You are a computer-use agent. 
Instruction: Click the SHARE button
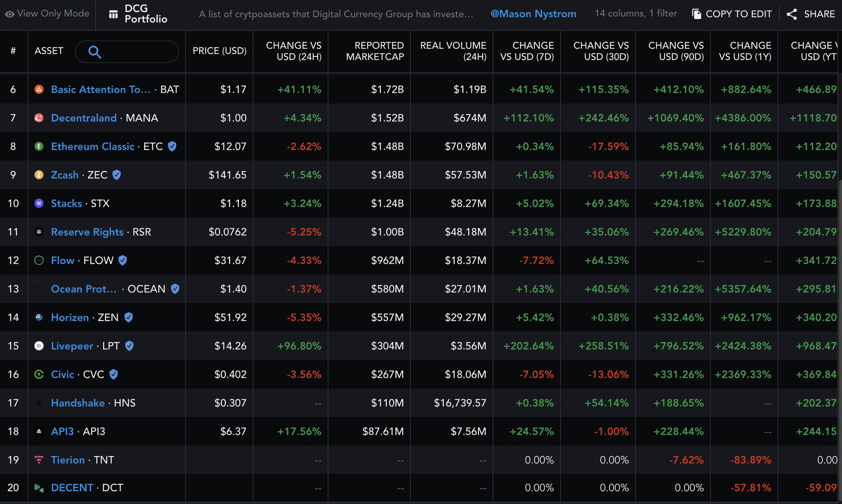tap(811, 14)
